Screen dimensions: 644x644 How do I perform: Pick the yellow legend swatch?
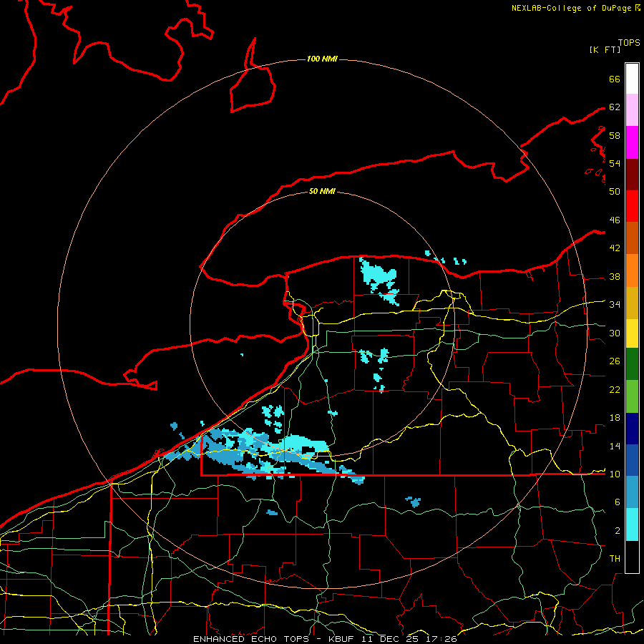tap(632, 333)
